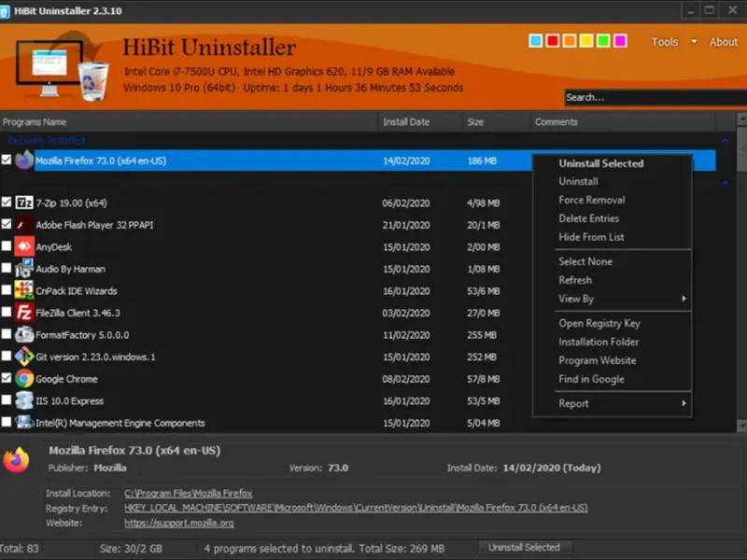Click the IIS 10.0 Express icon
Image resolution: width=747 pixels, height=560 pixels.
tap(24, 400)
